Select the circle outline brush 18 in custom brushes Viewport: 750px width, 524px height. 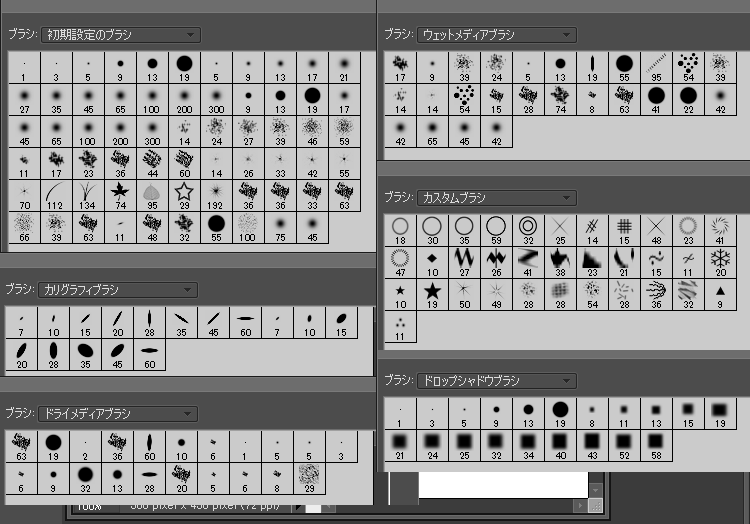coord(400,231)
